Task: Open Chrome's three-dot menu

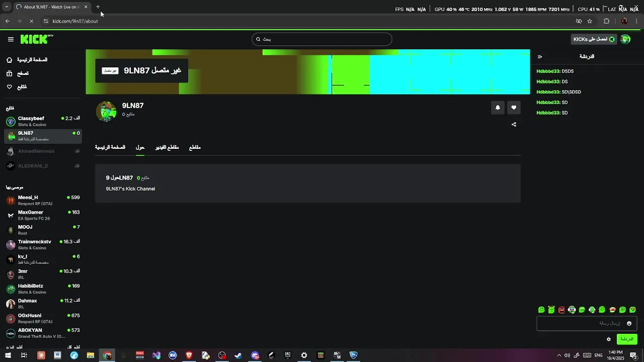Action: point(637,21)
